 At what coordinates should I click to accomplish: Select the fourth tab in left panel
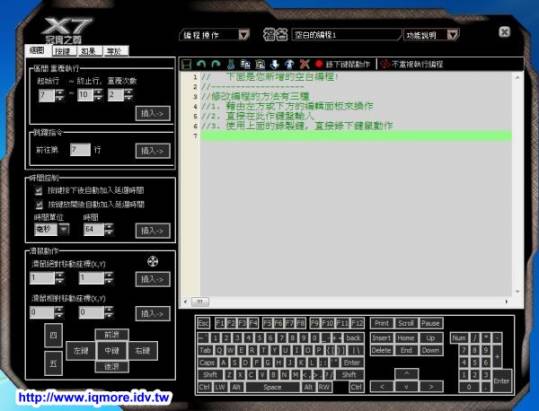[x=116, y=51]
